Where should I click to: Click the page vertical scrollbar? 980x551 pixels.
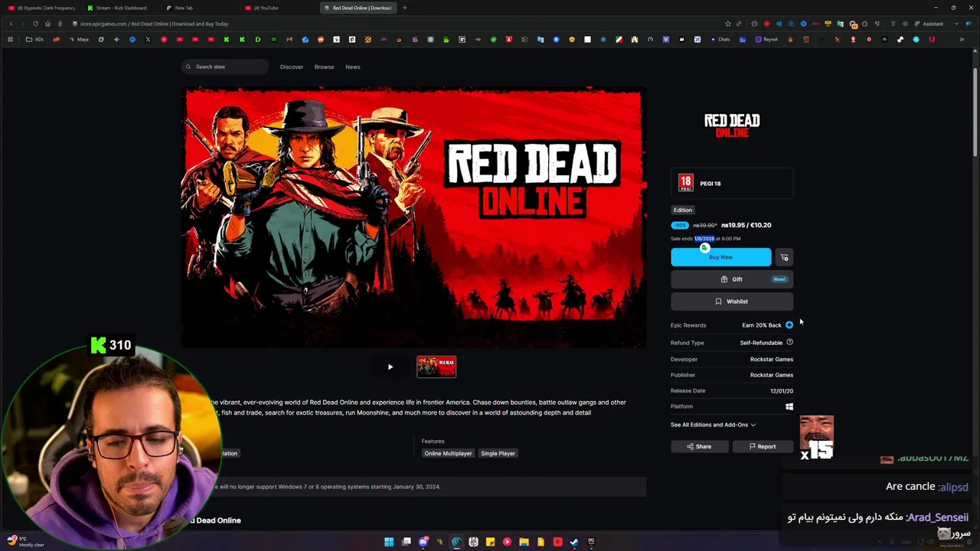[975, 111]
